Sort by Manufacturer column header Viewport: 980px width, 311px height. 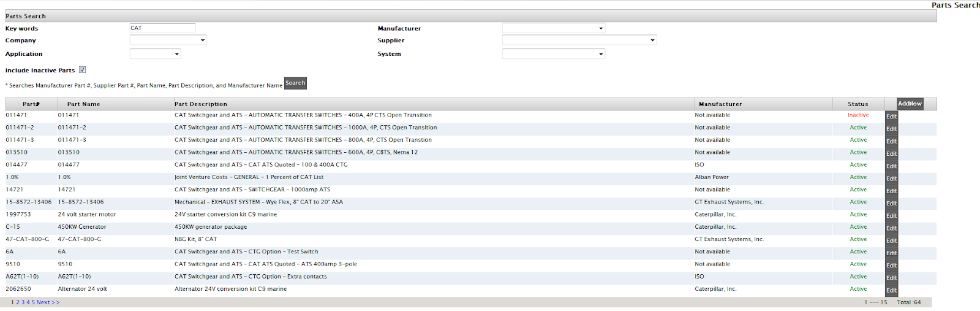720,104
